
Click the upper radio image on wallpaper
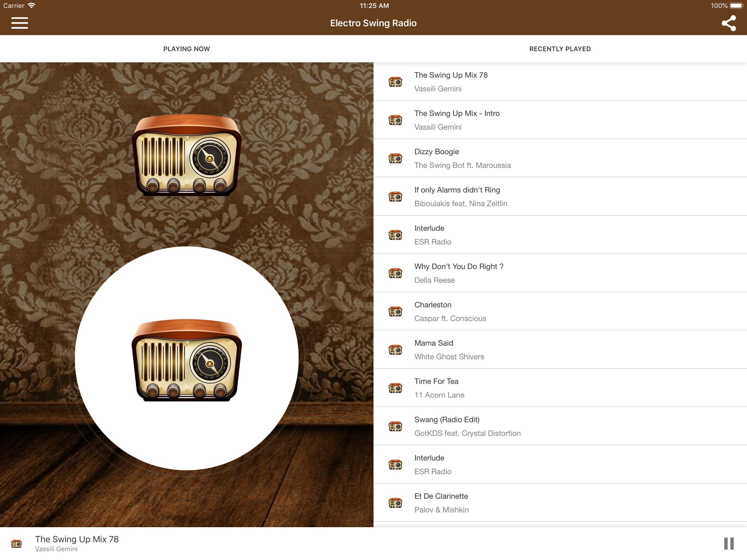click(x=186, y=155)
